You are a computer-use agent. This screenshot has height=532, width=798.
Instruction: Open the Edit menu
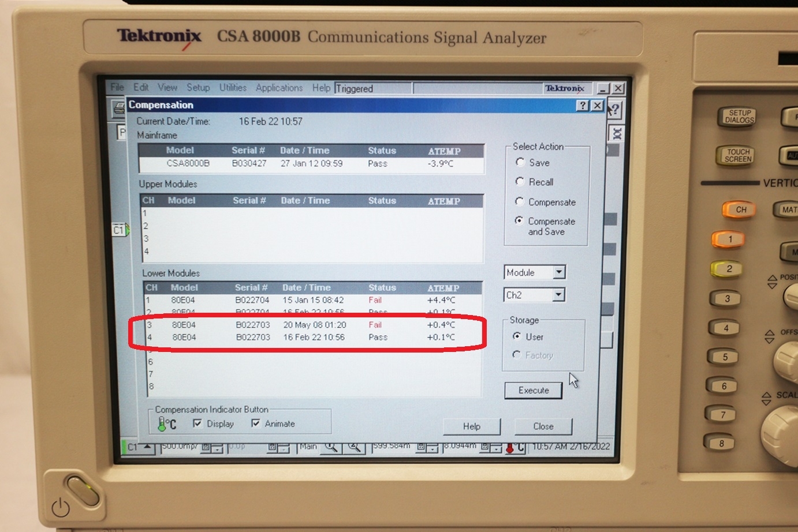(x=141, y=87)
